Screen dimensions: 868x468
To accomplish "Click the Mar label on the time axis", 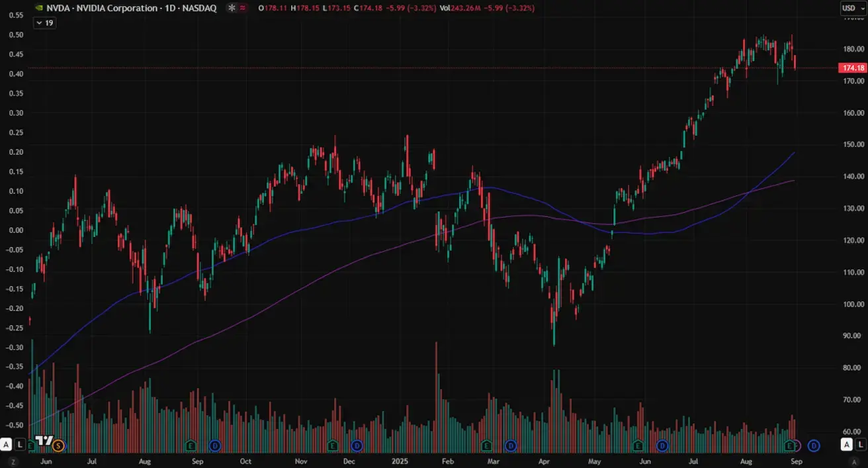I will [x=493, y=461].
